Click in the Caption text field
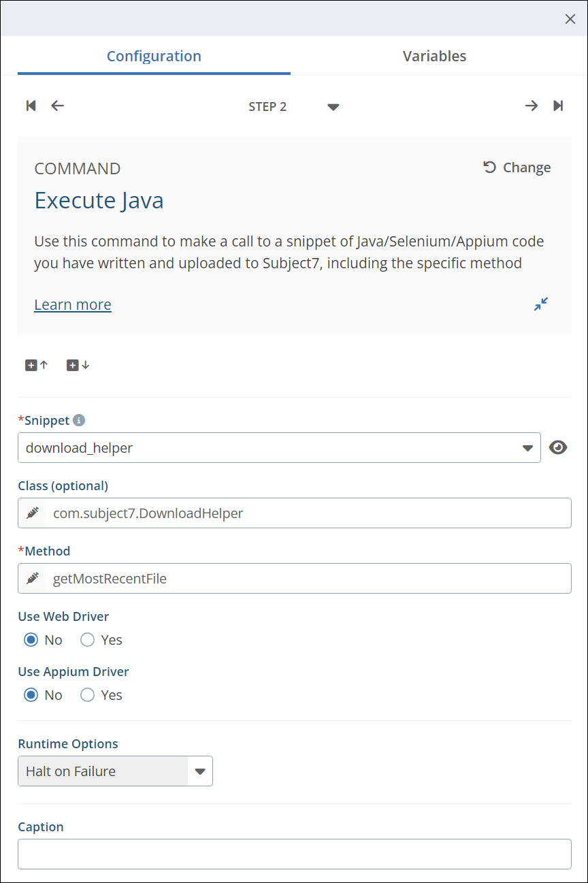This screenshot has height=883, width=588. click(x=294, y=854)
